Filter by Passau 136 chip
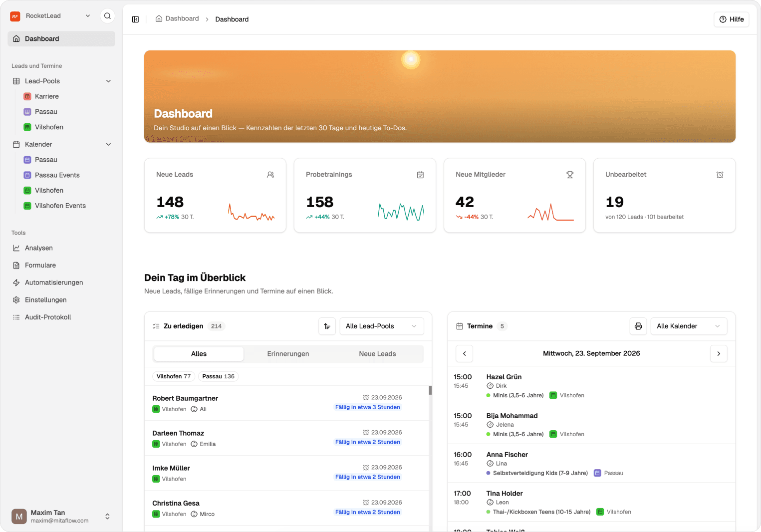 [218, 377]
